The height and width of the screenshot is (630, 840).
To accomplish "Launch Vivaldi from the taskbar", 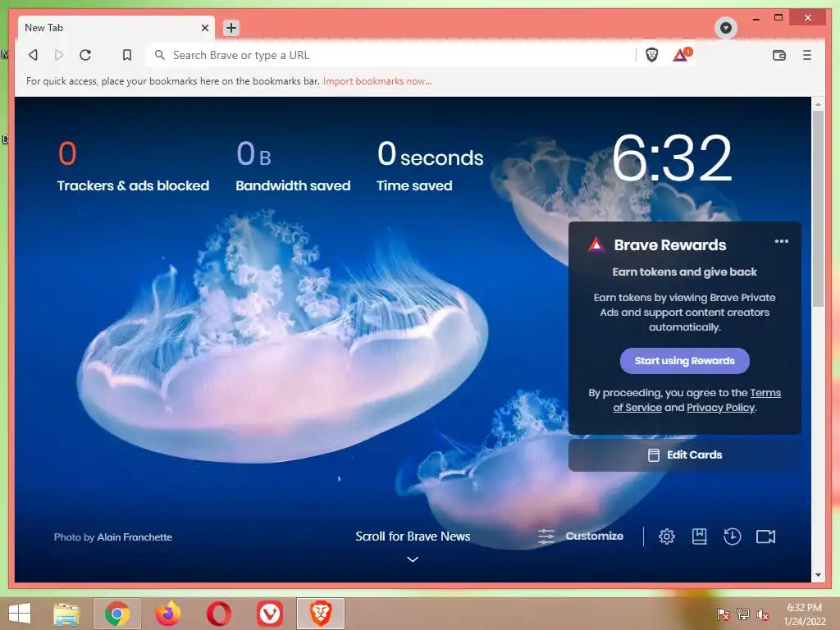I will [x=269, y=614].
